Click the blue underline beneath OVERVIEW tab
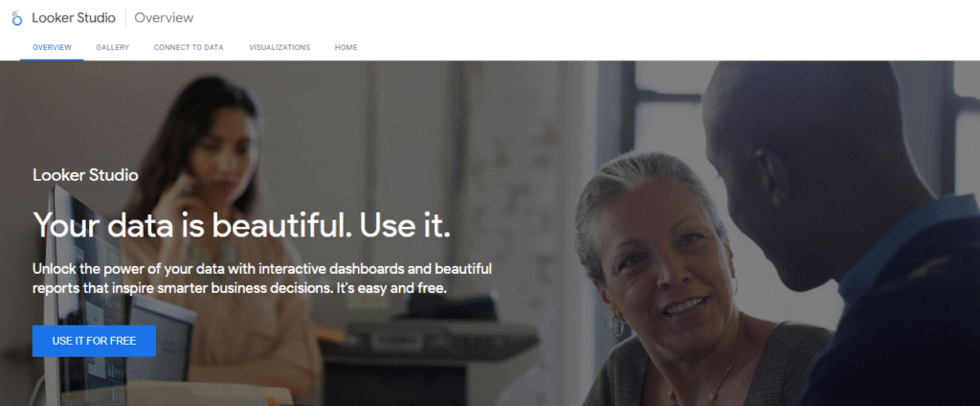 (x=52, y=60)
